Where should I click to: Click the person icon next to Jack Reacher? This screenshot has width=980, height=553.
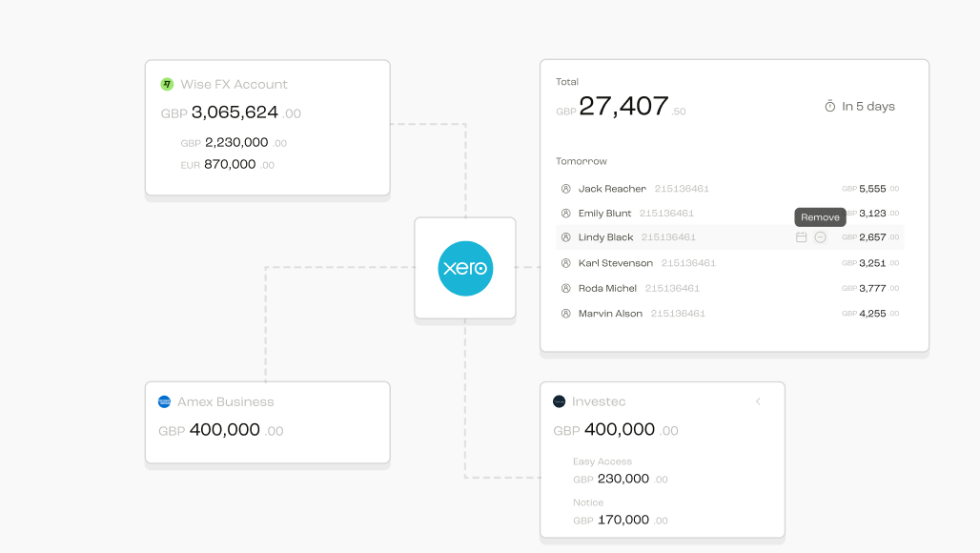point(565,189)
